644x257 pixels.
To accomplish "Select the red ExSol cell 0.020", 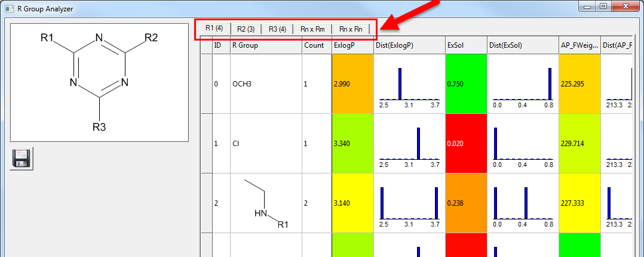I will (x=466, y=144).
